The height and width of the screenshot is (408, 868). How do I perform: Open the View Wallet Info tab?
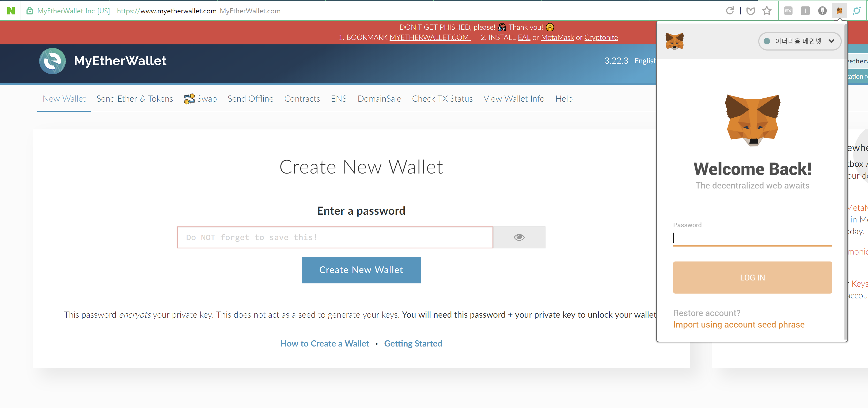(x=514, y=99)
